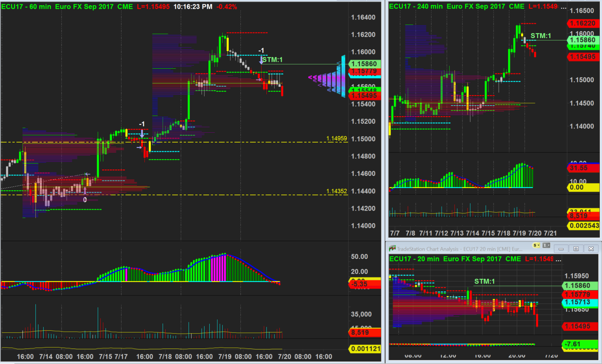Viewport: 602px width, 364px height.
Task: Click the '50.00' indicator axis label
Action: pyautogui.click(x=359, y=256)
